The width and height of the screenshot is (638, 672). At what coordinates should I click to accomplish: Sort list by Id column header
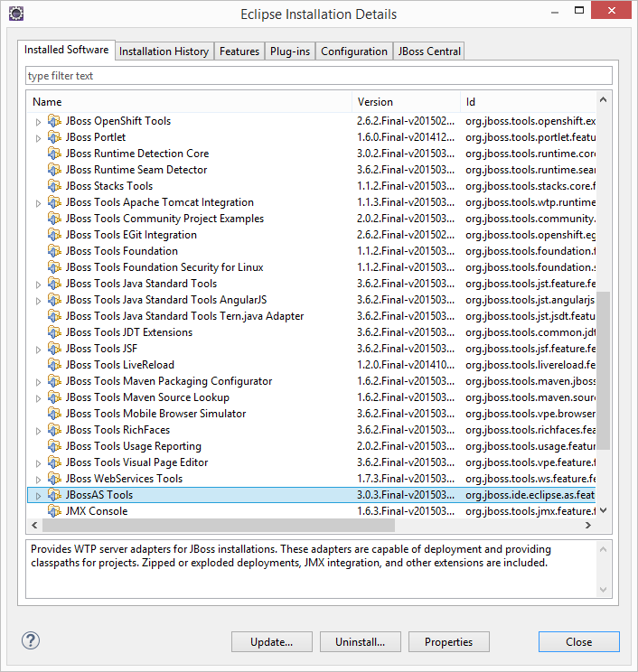pos(528,102)
